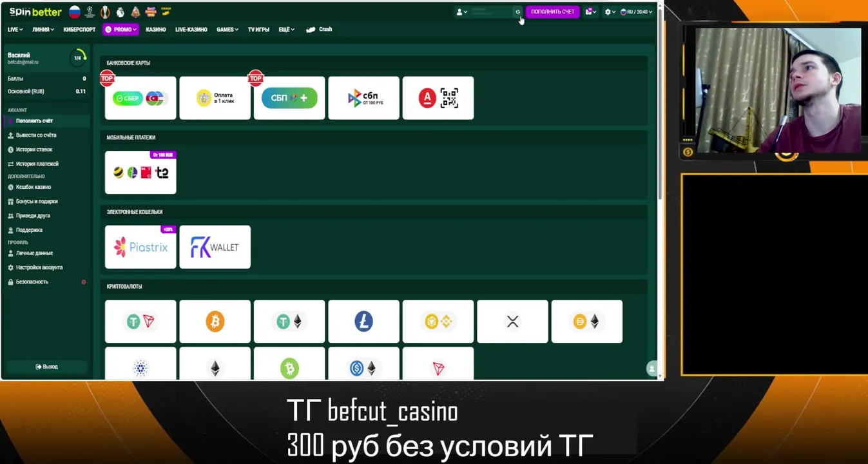Click the Основной (RUB) balance row
This screenshot has width=868, height=464.
[46, 92]
